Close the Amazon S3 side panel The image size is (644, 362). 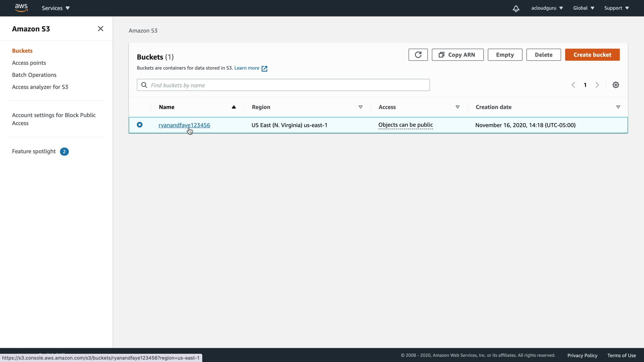click(x=100, y=29)
